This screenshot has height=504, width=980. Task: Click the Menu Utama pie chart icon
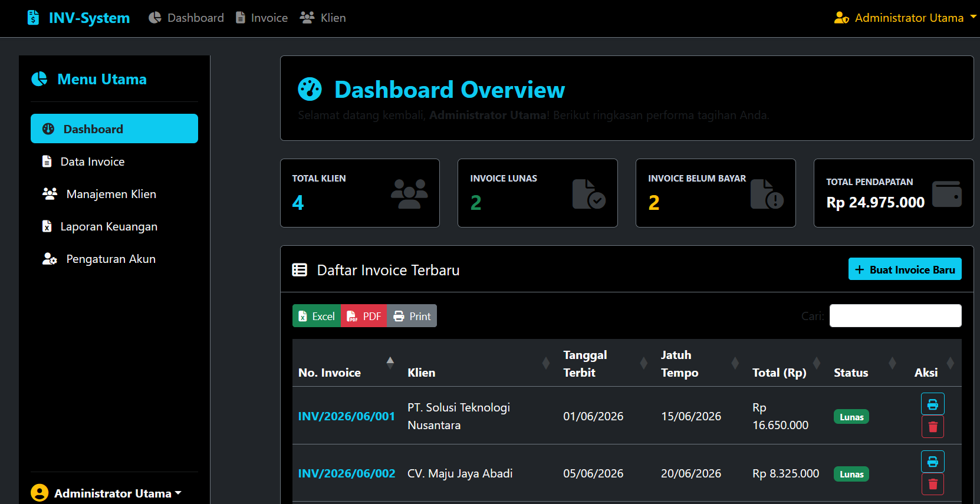click(40, 79)
